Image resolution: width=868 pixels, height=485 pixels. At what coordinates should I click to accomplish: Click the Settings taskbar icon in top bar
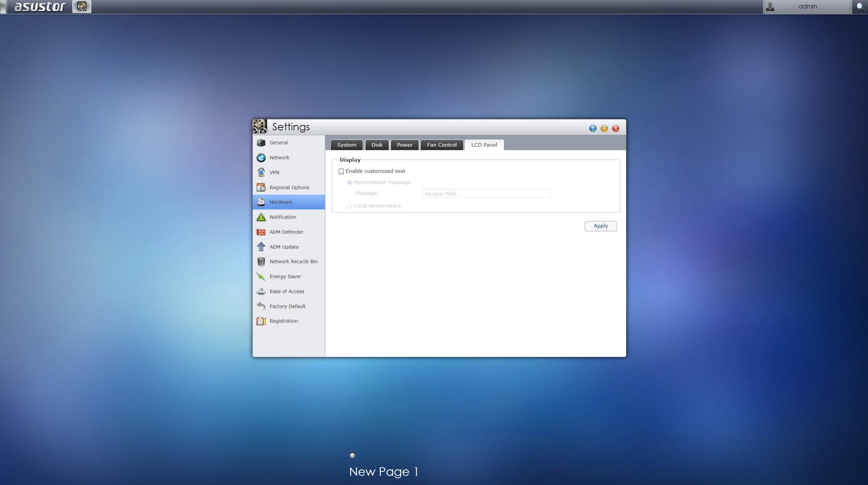coord(82,6)
